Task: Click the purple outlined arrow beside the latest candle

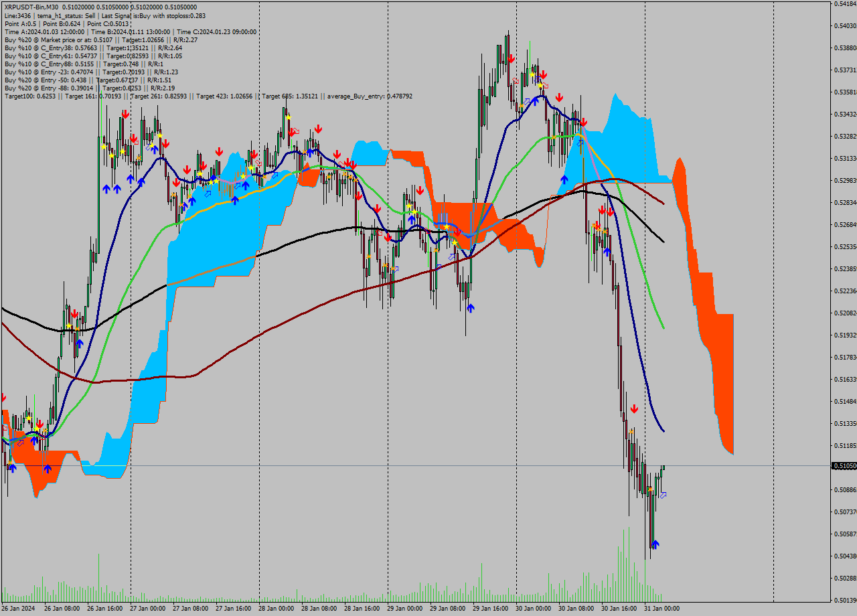Action: point(663,495)
